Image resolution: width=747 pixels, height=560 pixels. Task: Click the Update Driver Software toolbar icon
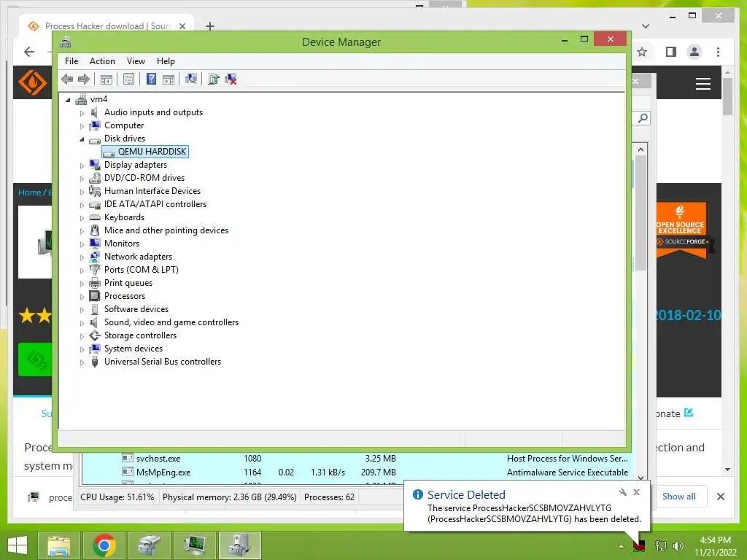[214, 79]
